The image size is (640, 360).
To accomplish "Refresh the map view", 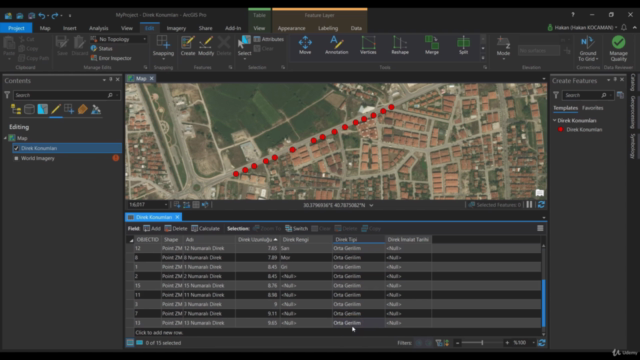I will click(x=541, y=204).
